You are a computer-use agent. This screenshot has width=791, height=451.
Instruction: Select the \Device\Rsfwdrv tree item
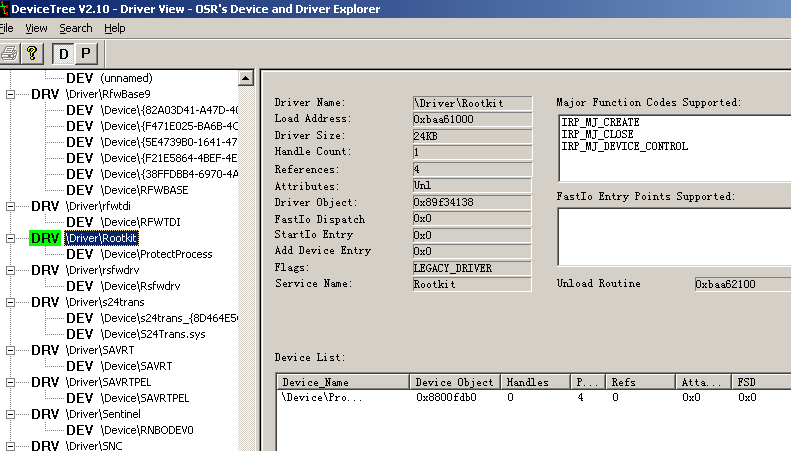pyautogui.click(x=140, y=286)
